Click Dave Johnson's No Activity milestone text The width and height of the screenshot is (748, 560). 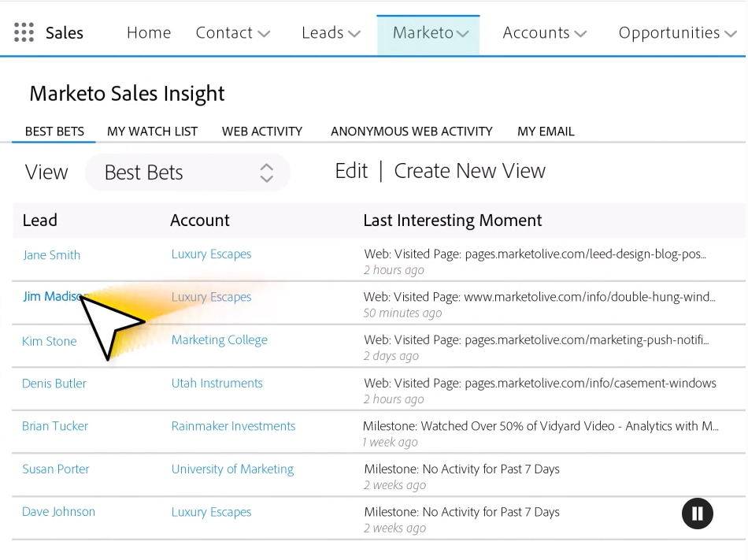click(x=461, y=512)
